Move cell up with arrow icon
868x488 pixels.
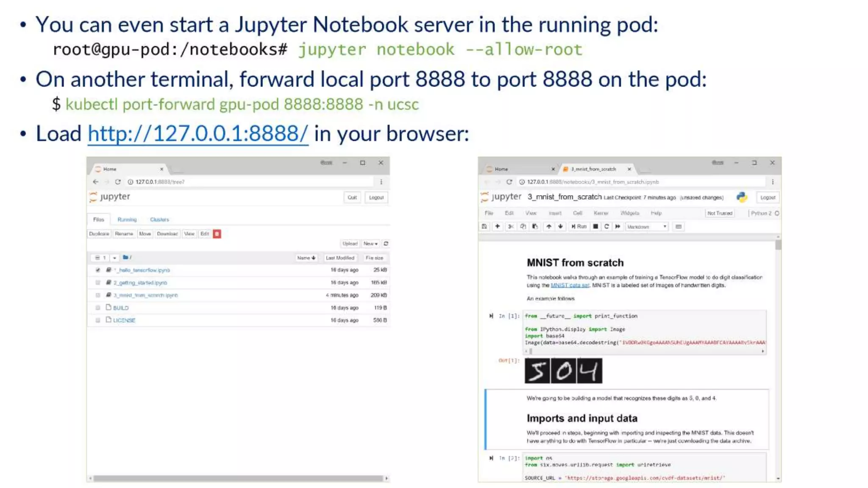(x=549, y=227)
